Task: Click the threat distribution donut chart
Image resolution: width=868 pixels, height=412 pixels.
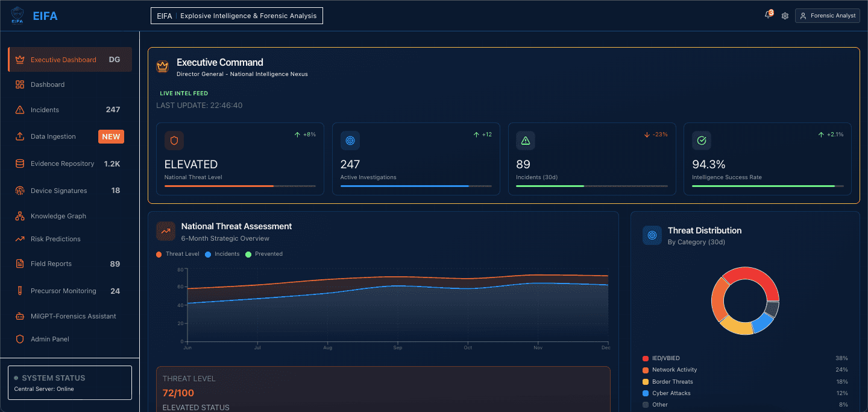Action: click(x=745, y=301)
